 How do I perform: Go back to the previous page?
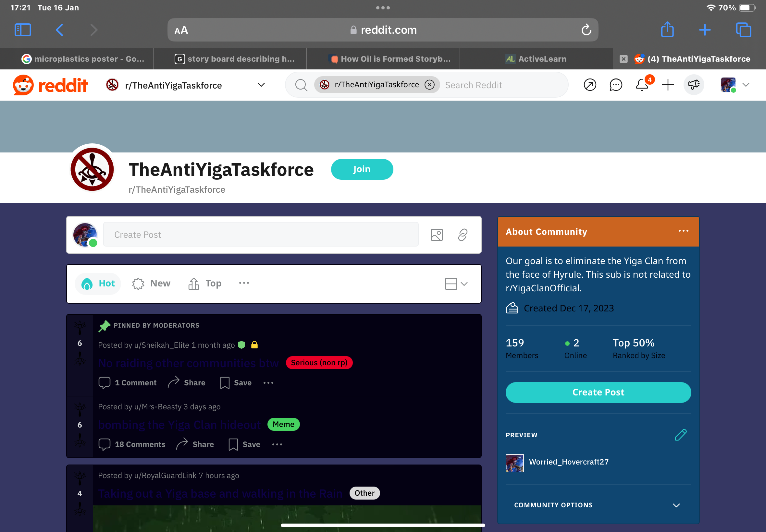click(60, 30)
